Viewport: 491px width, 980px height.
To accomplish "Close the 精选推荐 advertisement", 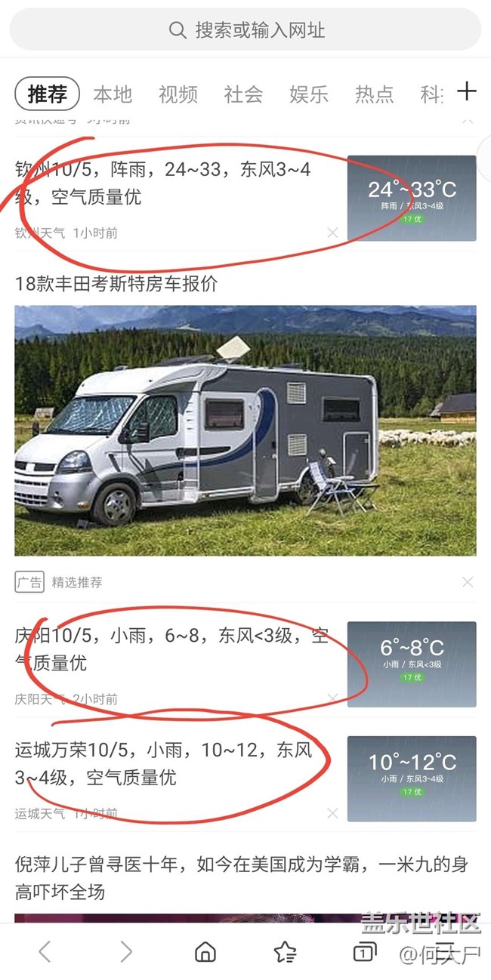I will (468, 581).
